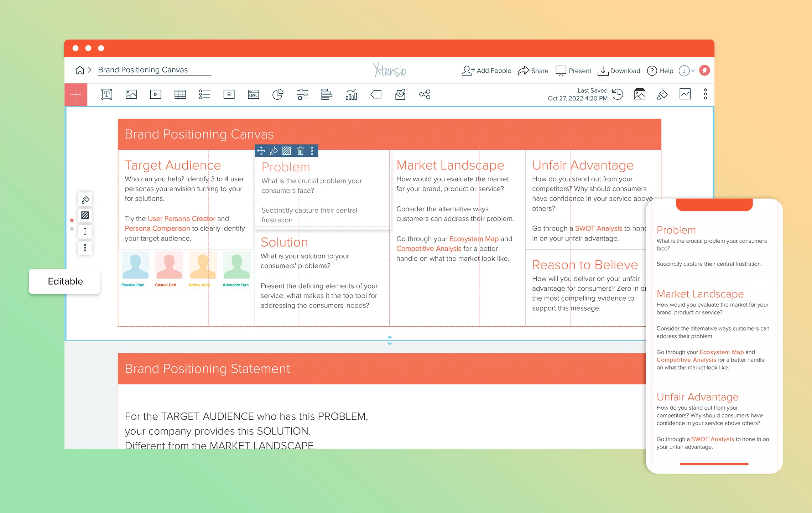This screenshot has height=513, width=812.
Task: Open the fill color tool on left sidebar
Action: [85, 199]
